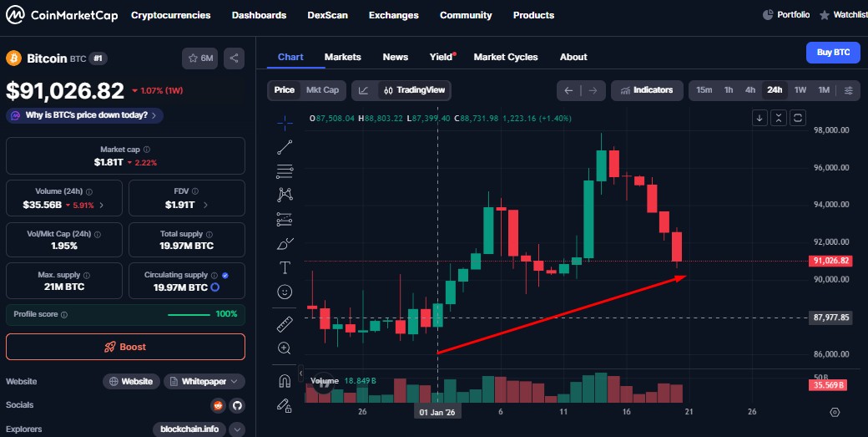Set interval to 4h
The width and height of the screenshot is (868, 437).
pos(750,90)
